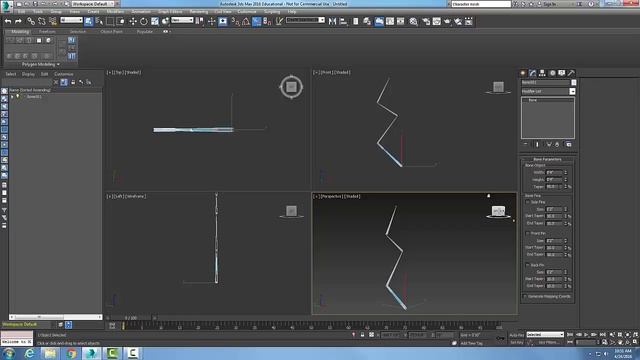Expand the Bone001 tree item arrow

pyautogui.click(x=12, y=97)
